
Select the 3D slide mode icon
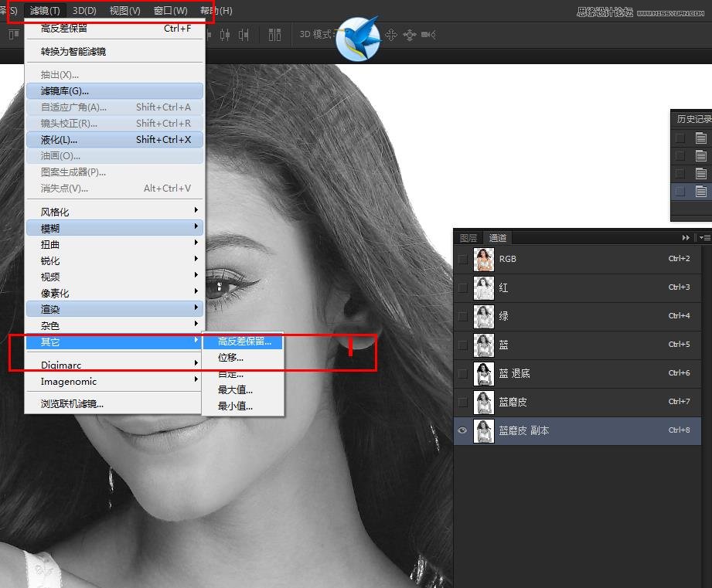pyautogui.click(x=410, y=35)
